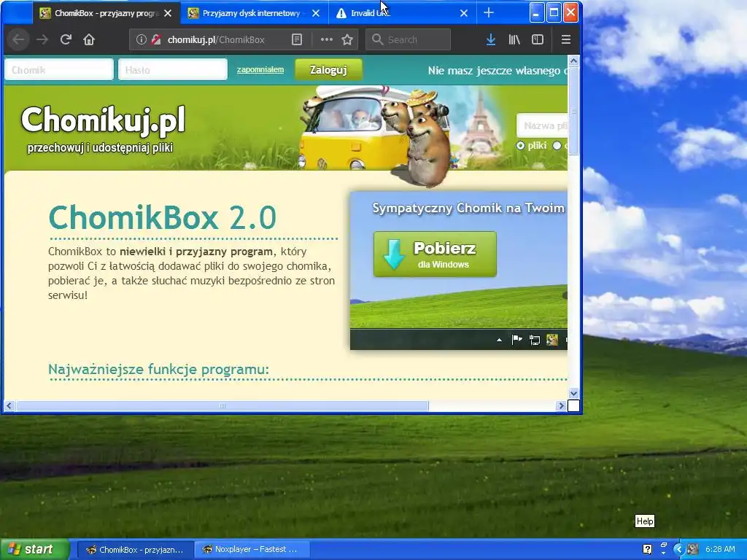Select the pliki radio button

pos(520,146)
